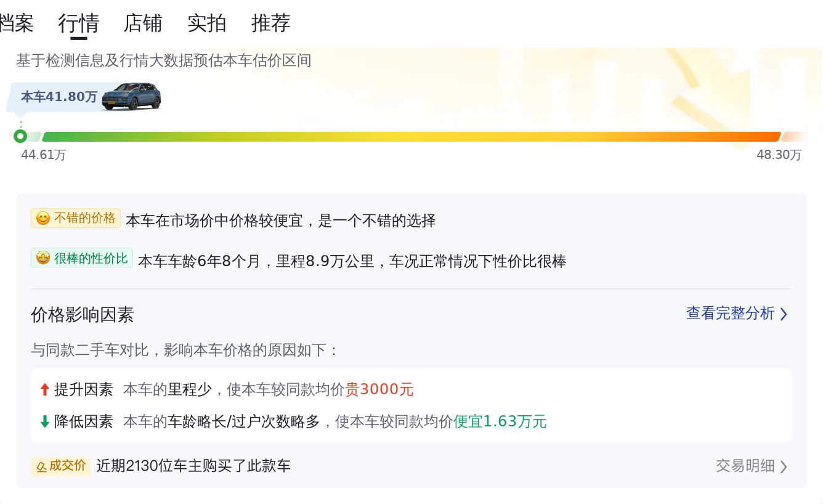Image resolution: width=823 pixels, height=504 pixels.
Task: Open the 查看完整分析 link
Action: click(730, 314)
